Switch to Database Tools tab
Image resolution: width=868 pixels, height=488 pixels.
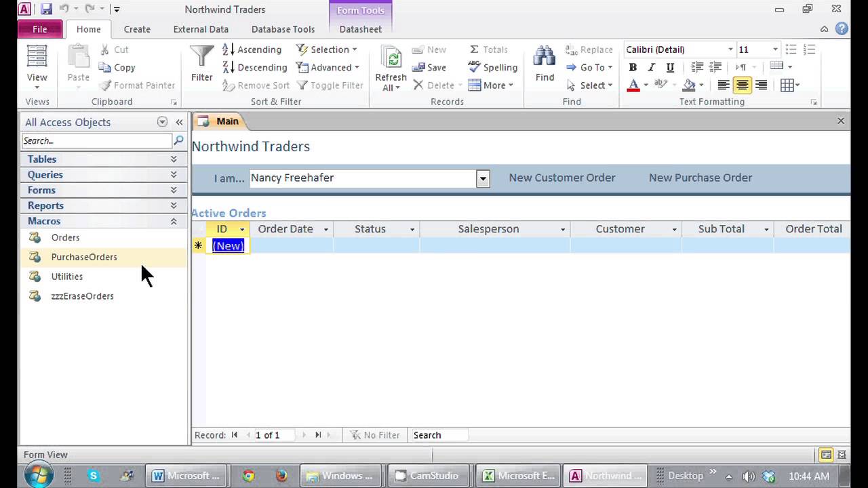pyautogui.click(x=283, y=29)
